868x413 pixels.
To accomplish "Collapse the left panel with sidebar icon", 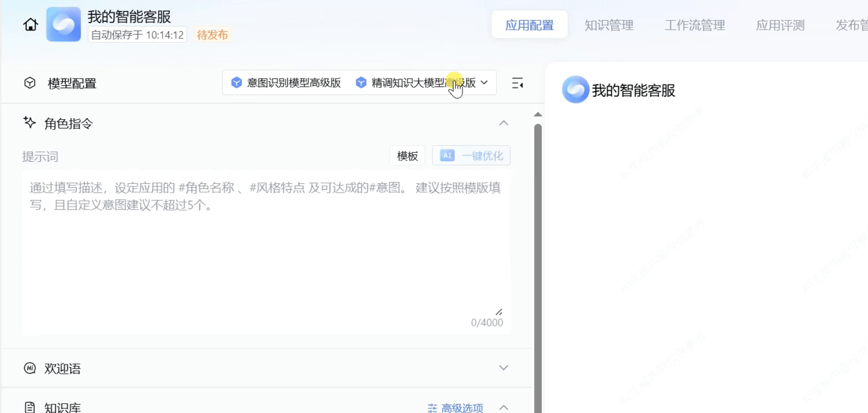I will 517,83.
